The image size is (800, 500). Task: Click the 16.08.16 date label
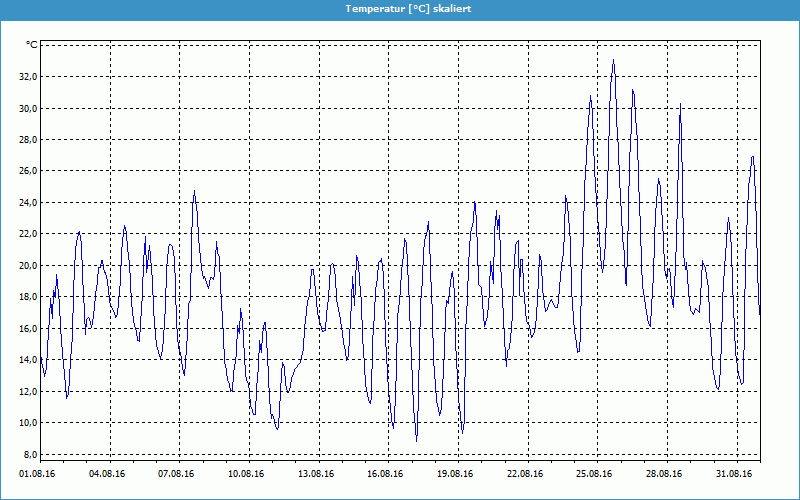pyautogui.click(x=385, y=474)
